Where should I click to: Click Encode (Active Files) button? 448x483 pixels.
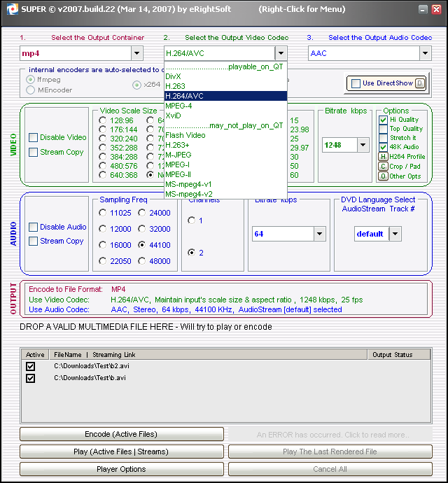click(x=122, y=434)
